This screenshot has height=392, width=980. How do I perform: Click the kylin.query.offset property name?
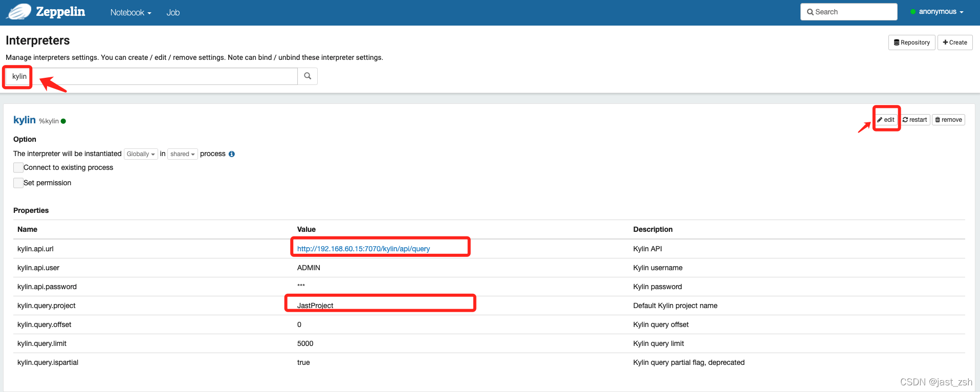[45, 324]
